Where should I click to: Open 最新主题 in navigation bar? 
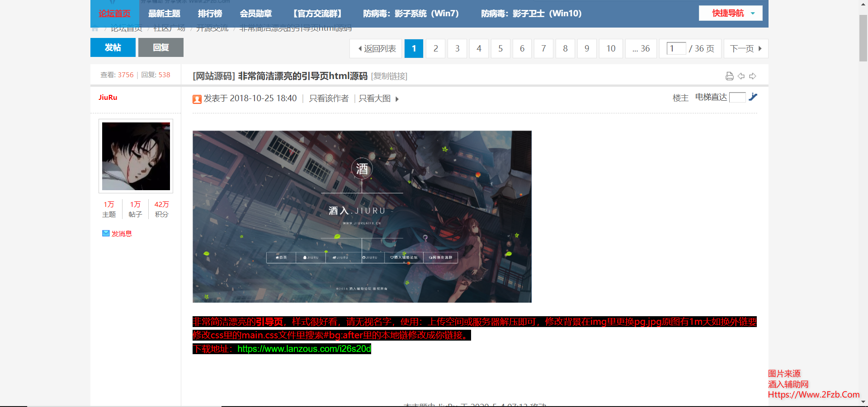(164, 14)
